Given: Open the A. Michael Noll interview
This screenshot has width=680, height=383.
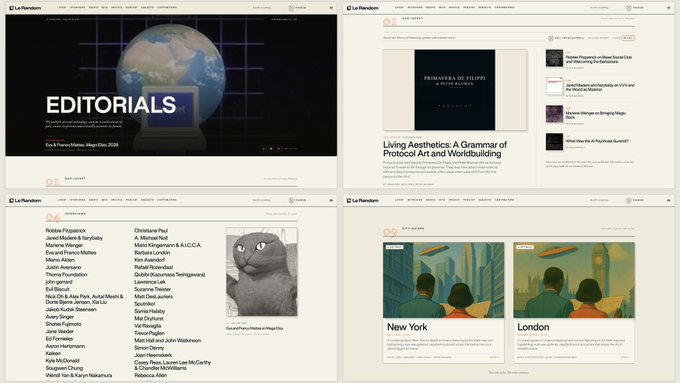Looking at the screenshot, I should point(151,238).
